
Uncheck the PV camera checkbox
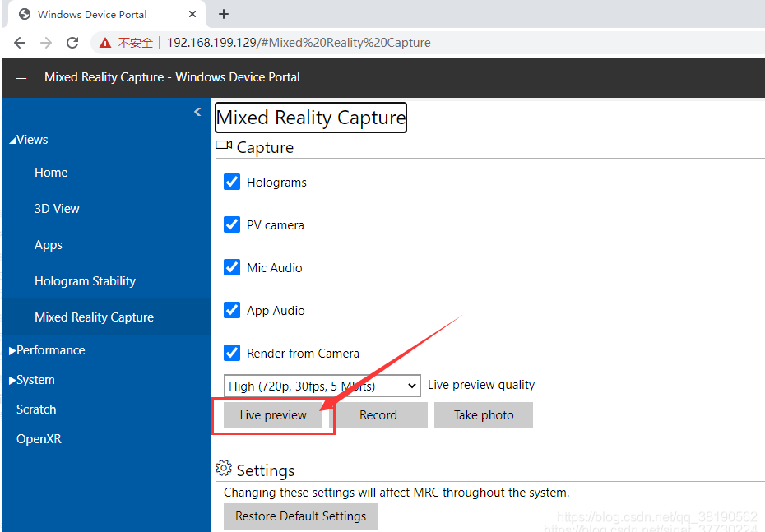[x=232, y=224]
